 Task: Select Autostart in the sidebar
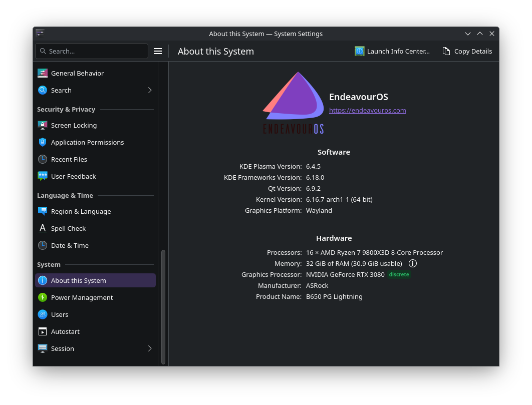(x=95, y=331)
